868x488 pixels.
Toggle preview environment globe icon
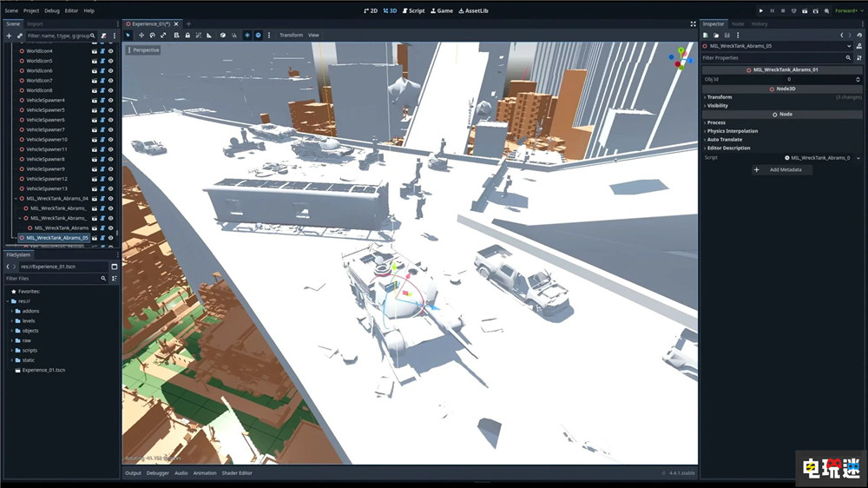pyautogui.click(x=258, y=35)
